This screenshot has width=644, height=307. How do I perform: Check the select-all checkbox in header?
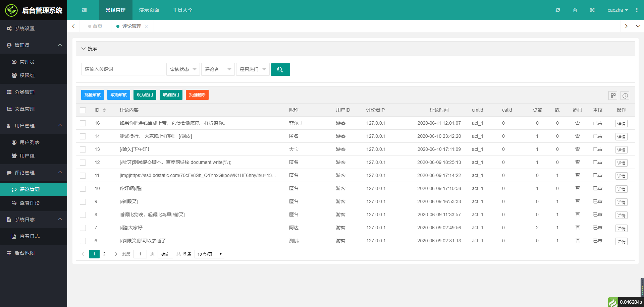[83, 110]
